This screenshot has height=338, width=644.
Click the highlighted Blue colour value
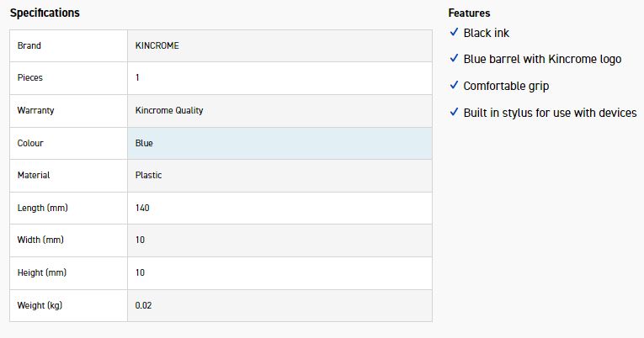144,143
